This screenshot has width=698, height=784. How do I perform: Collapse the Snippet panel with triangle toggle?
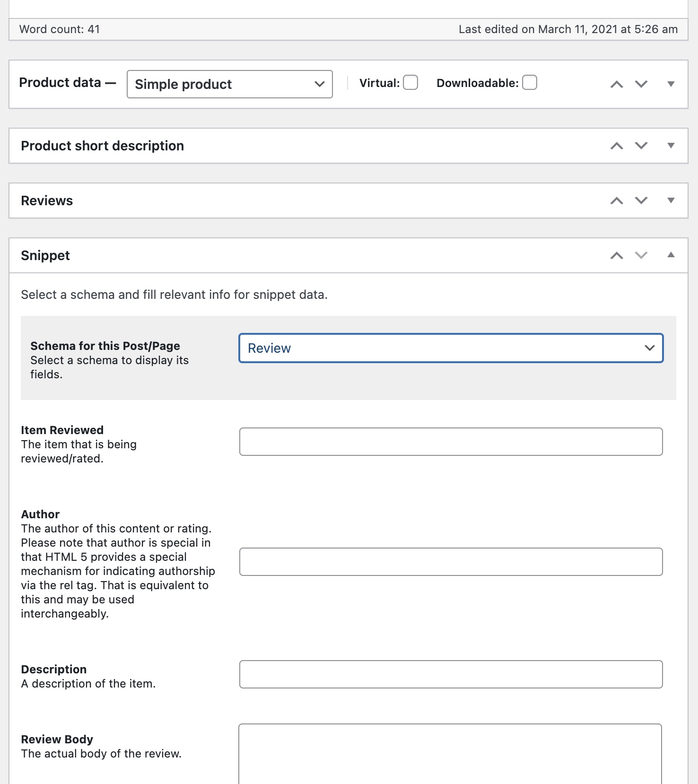671,255
